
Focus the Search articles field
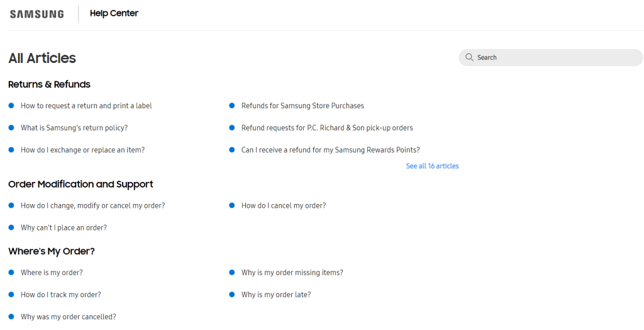pyautogui.click(x=550, y=57)
